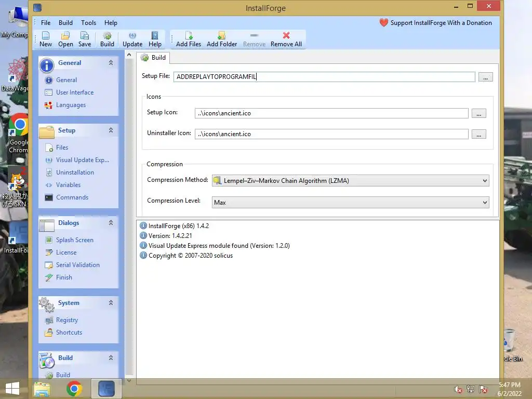Click the Open project toolbar icon
Viewport: 532px width, 399px height.
(65, 39)
